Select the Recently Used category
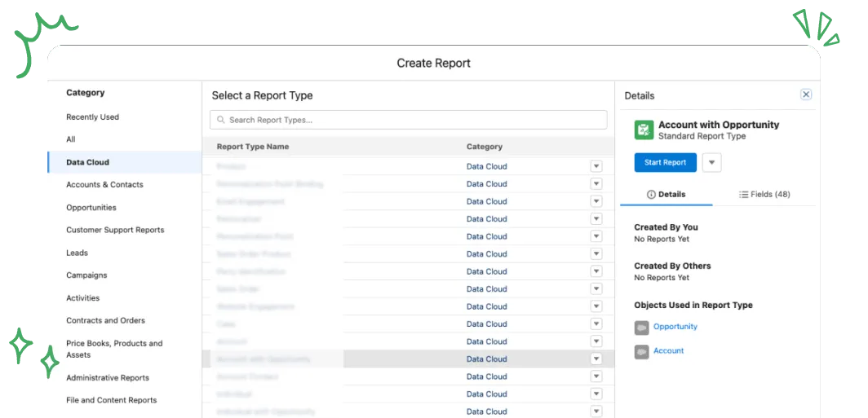 point(92,117)
